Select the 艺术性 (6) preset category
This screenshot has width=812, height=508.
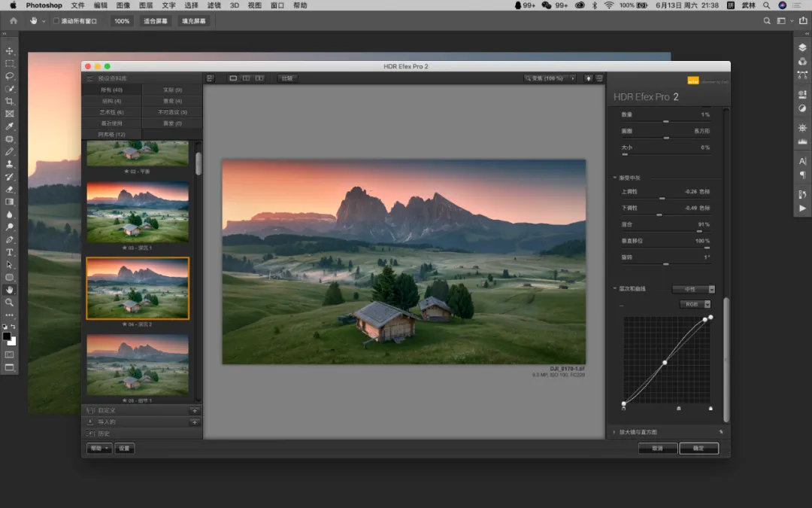pos(111,112)
